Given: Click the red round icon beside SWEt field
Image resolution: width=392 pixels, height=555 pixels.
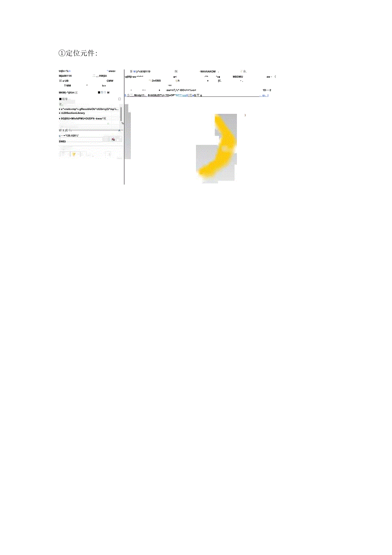Looking at the screenshot, I should click(x=113, y=139).
